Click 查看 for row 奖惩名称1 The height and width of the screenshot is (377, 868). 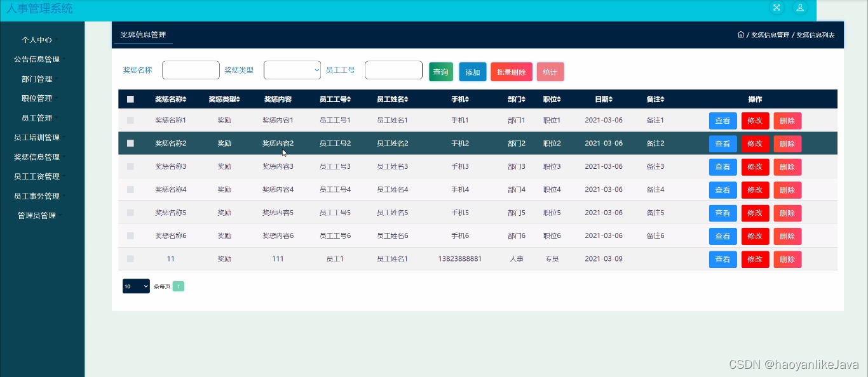point(723,121)
